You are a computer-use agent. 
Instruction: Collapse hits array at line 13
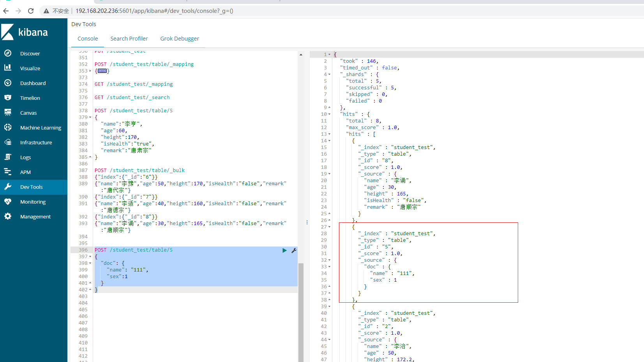pos(330,134)
